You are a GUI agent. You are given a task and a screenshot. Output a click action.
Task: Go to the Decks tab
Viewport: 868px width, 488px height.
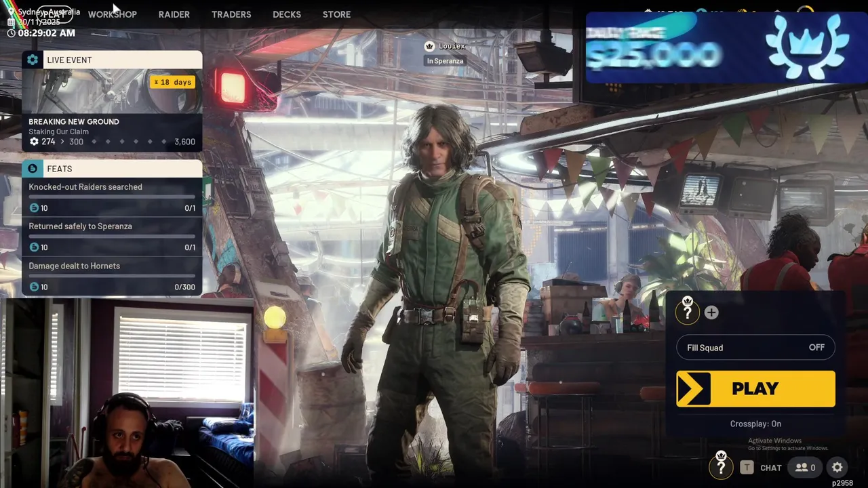287,14
